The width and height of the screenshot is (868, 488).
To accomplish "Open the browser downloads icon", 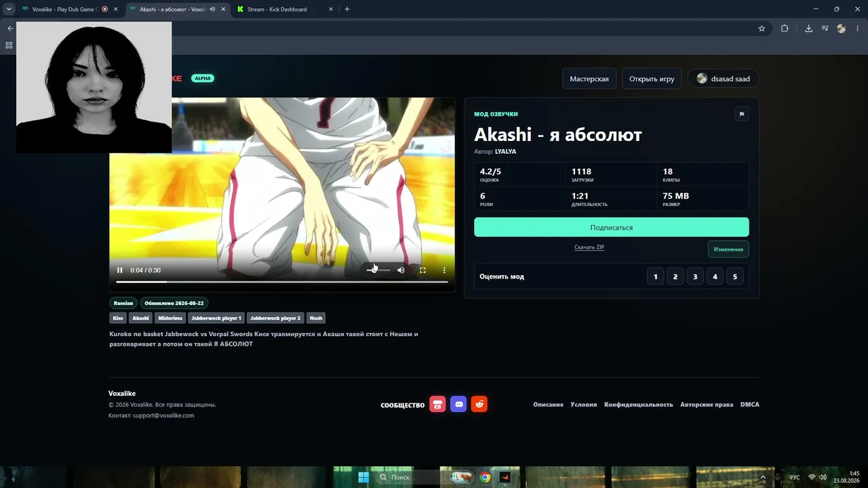I will [808, 28].
